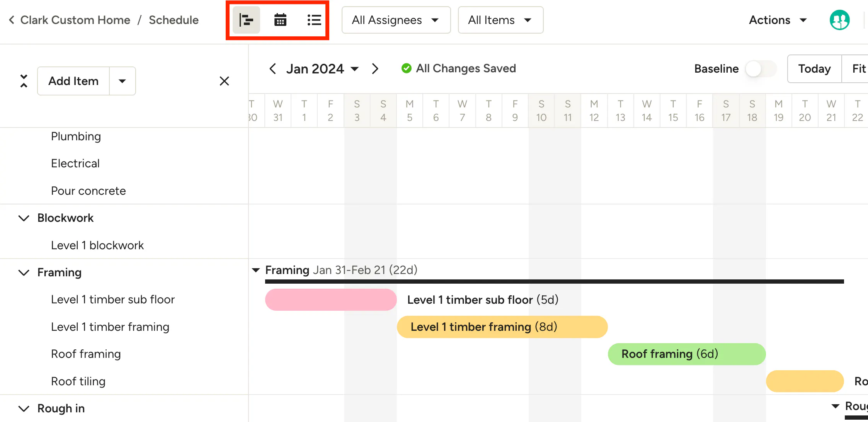Open the All Items filter dropdown
Image resolution: width=868 pixels, height=422 pixels.
click(500, 20)
